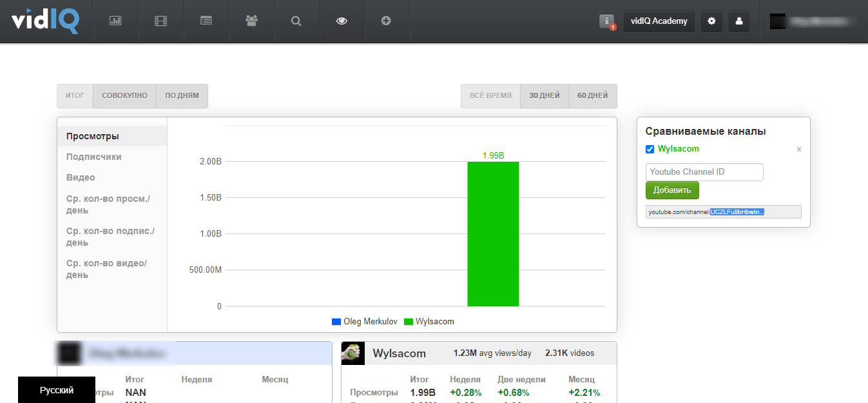Select Просмотры metric
The image size is (868, 403).
coord(112,136)
